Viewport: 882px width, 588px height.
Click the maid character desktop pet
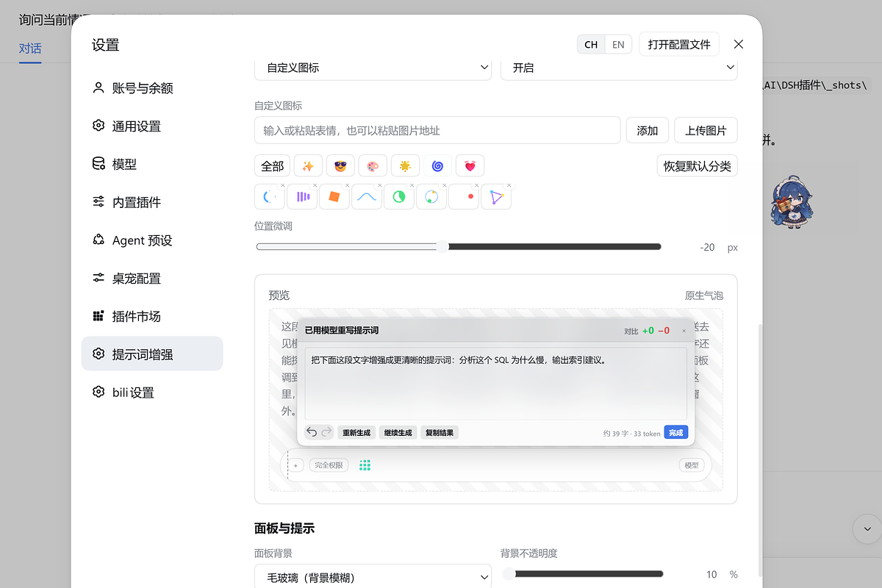coord(792,202)
